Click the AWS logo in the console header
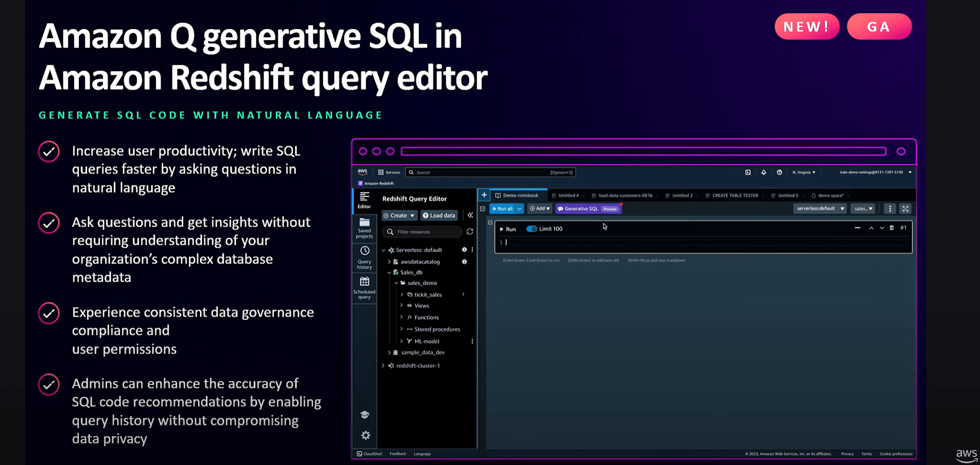This screenshot has width=980, height=465. (363, 172)
